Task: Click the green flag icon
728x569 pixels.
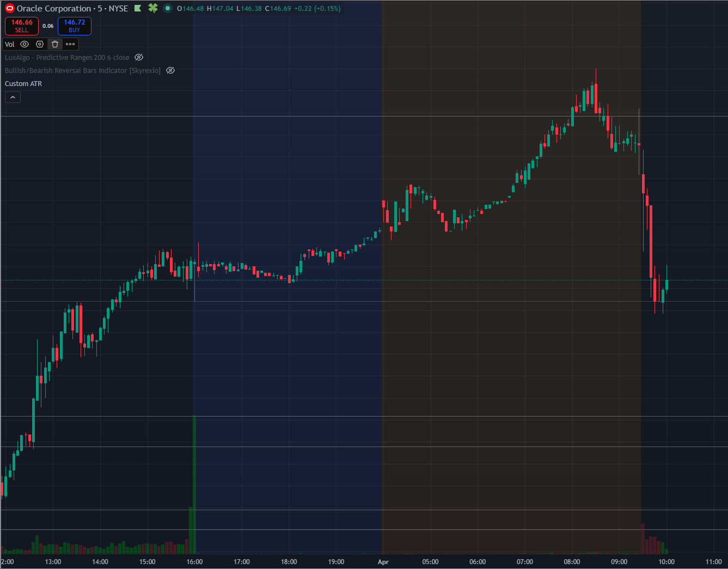Action: [x=138, y=8]
